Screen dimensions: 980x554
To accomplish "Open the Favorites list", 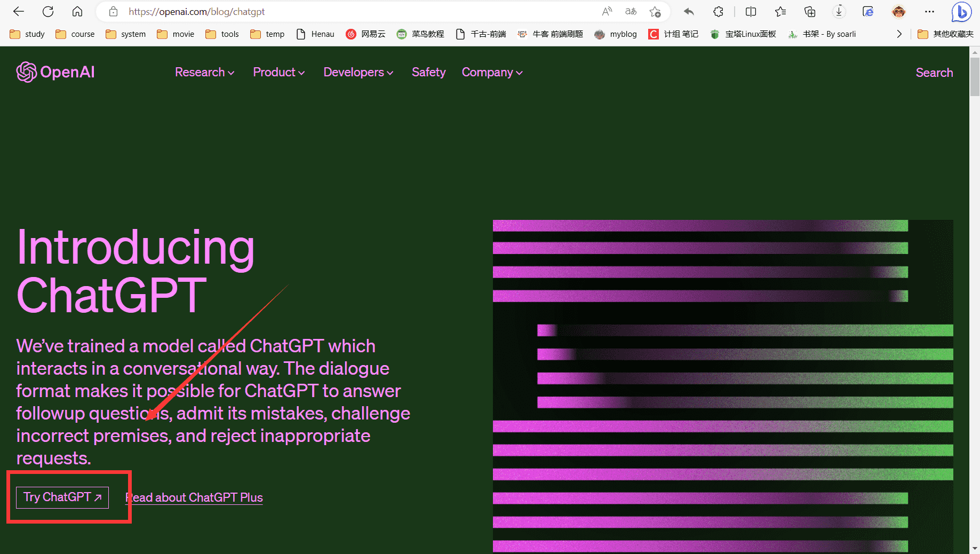I will [x=780, y=11].
